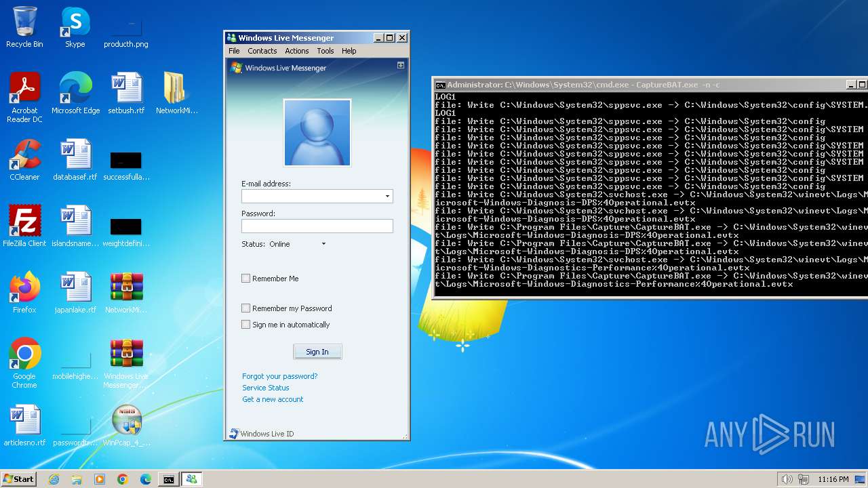Screen dimensions: 868x488
Task: Switch to Windows Live Messenger taskbar button
Action: [191, 479]
